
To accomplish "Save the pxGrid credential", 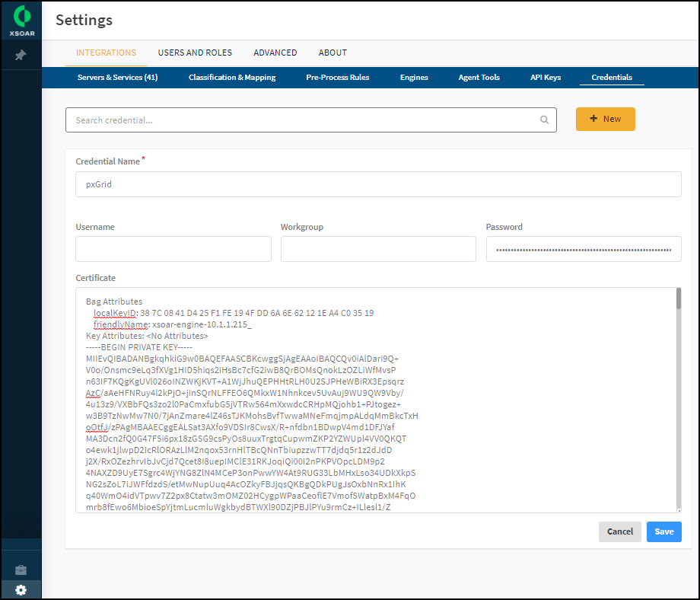I will [x=663, y=531].
